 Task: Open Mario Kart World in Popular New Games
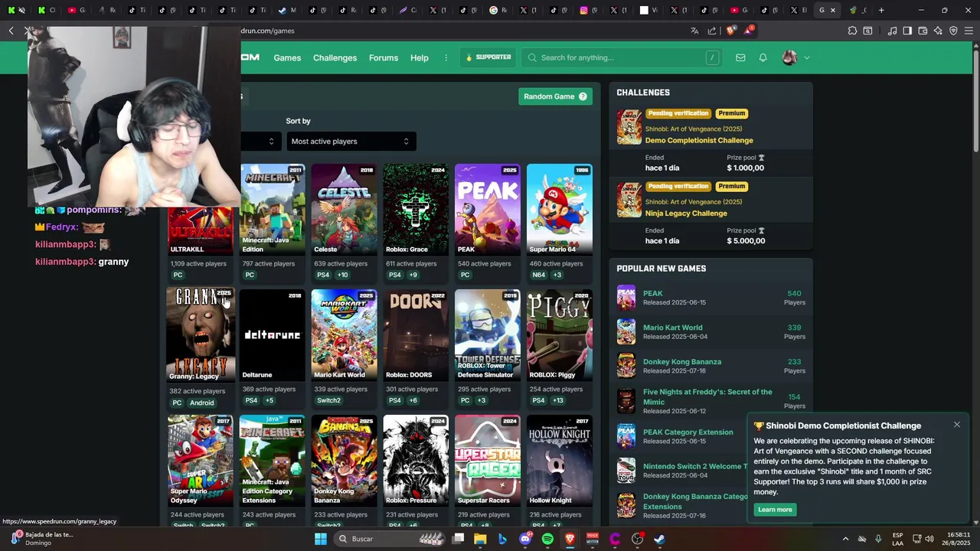(x=672, y=328)
